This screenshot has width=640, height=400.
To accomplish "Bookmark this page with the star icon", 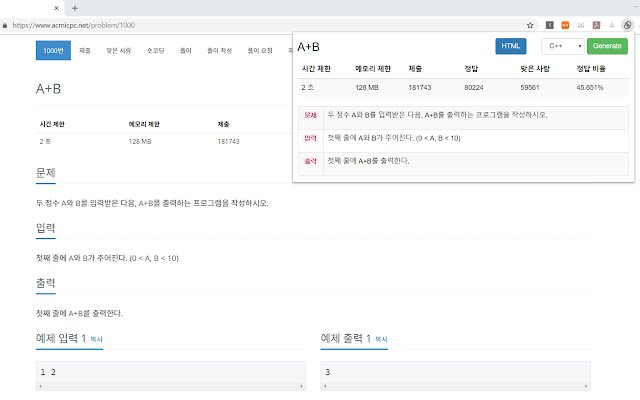I will [530, 25].
